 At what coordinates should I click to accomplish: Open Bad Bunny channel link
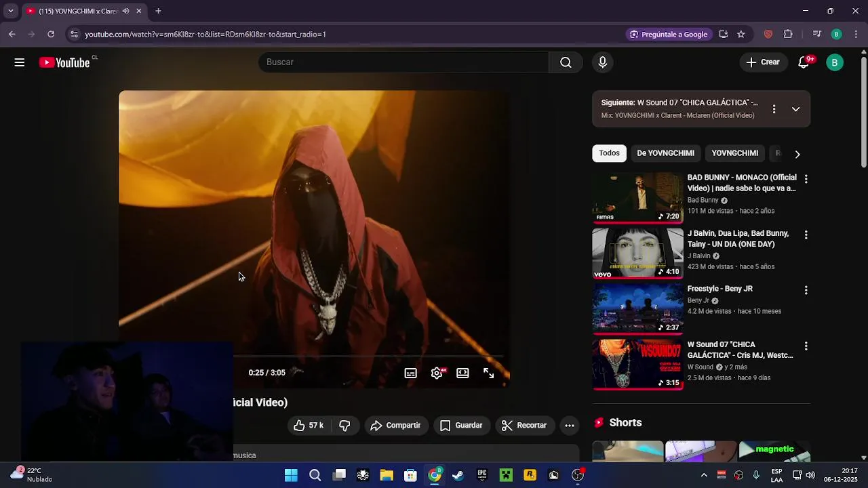(703, 201)
